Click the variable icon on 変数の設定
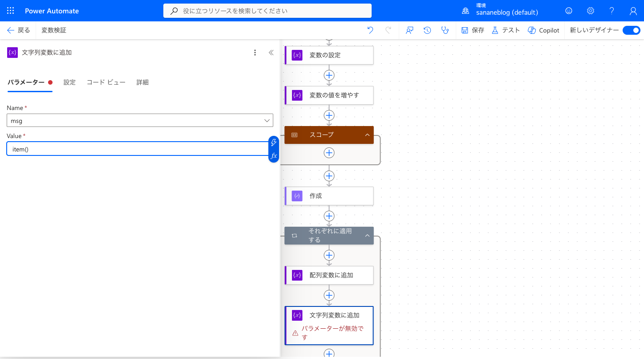 (x=297, y=55)
